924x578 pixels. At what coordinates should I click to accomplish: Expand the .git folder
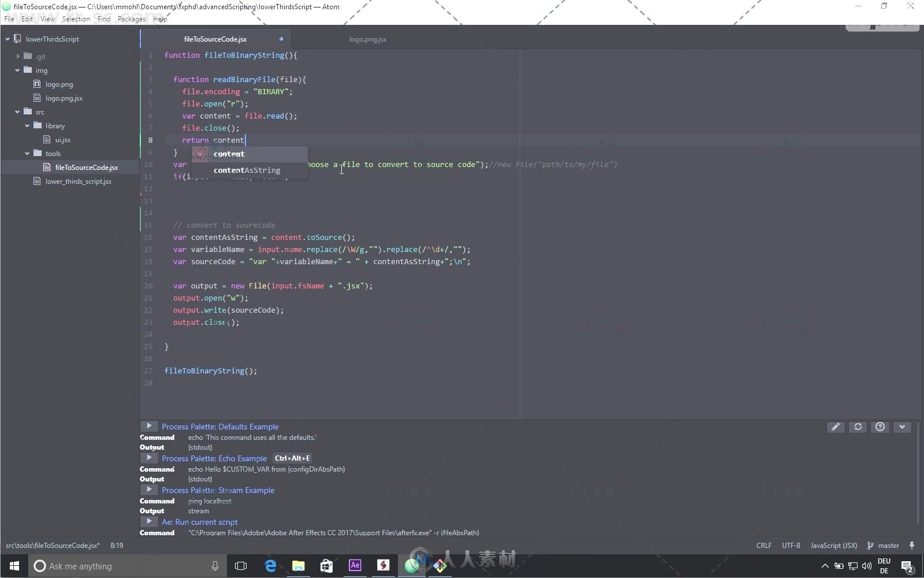[18, 56]
